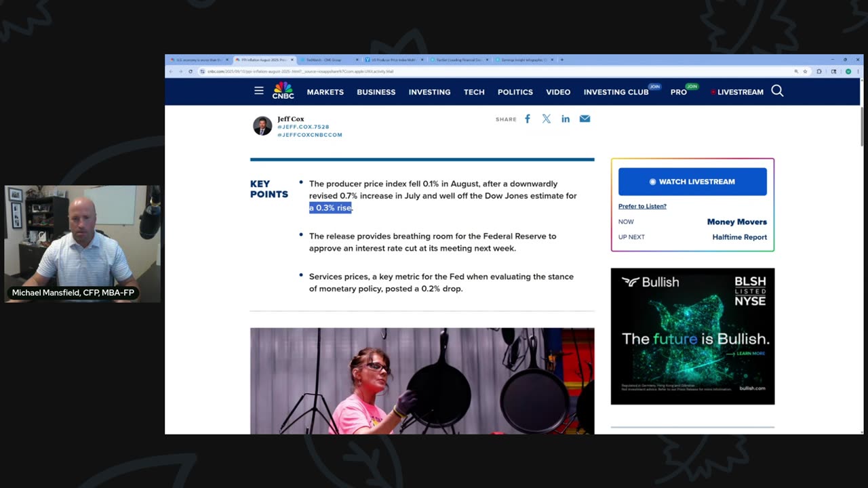Image resolution: width=868 pixels, height=488 pixels.
Task: Open the green browser profile avatar
Action: coord(848,71)
